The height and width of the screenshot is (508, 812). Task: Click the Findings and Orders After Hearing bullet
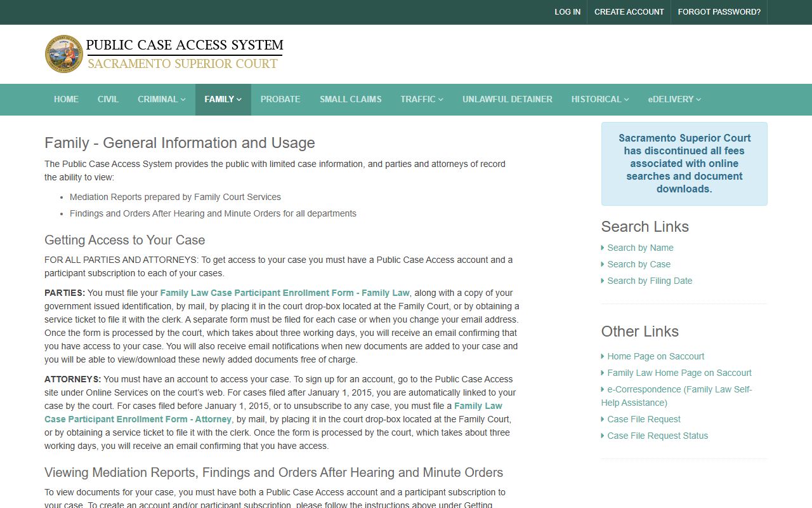pos(213,213)
